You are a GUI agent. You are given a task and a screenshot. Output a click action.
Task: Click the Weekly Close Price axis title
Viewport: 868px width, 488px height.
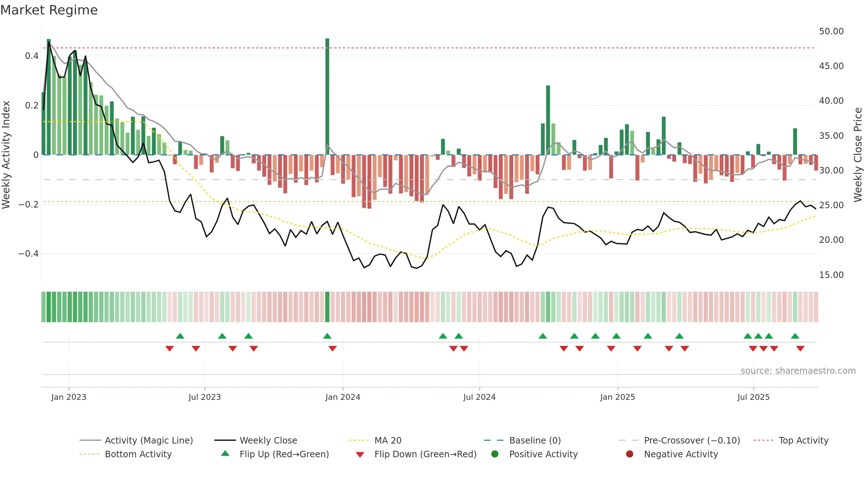(858, 155)
